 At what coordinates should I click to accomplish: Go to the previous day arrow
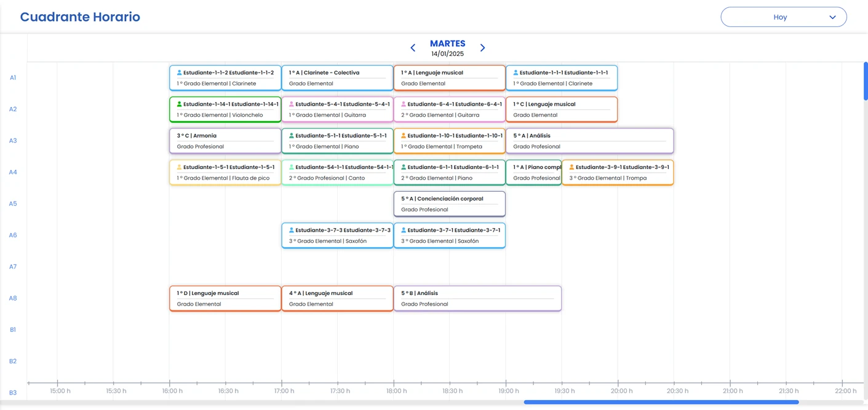pos(413,48)
